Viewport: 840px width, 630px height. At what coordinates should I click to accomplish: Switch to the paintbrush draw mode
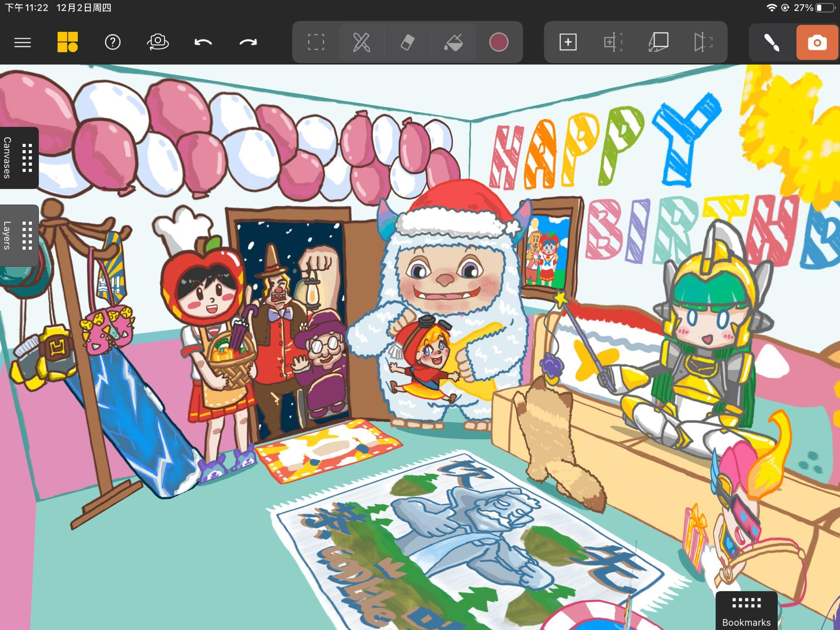tap(772, 42)
